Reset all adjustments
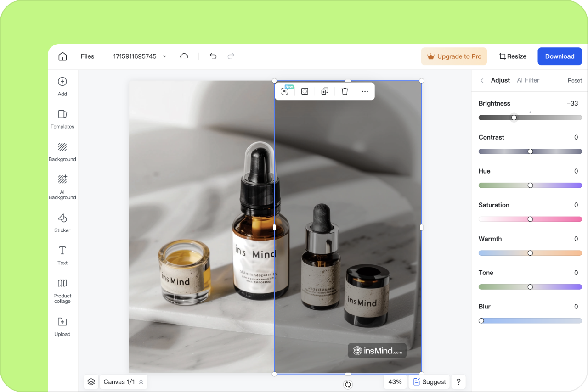Image resolution: width=588 pixels, height=392 pixels. coord(575,80)
